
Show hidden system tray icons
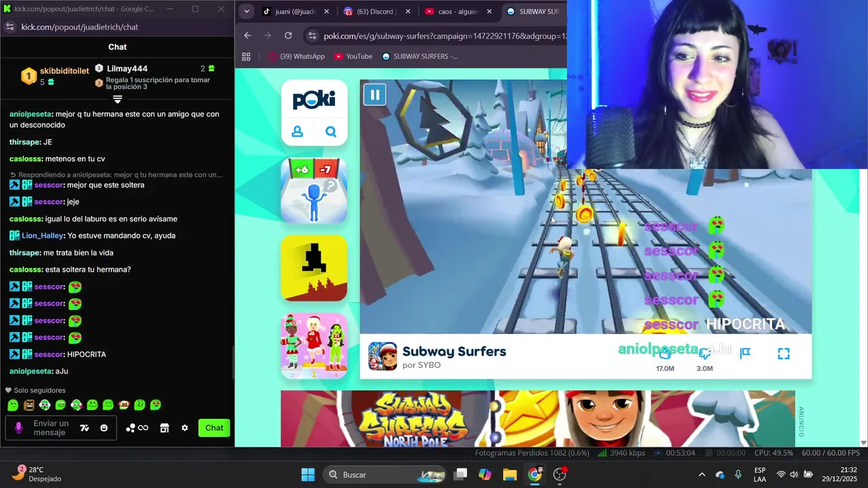coord(702,474)
